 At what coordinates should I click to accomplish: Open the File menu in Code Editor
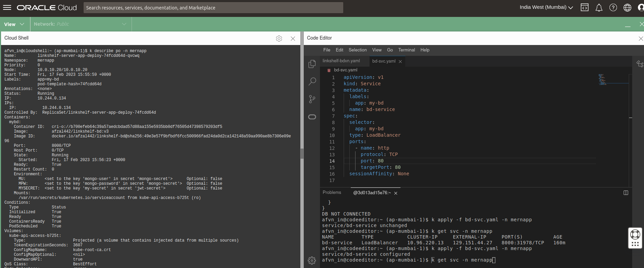327,50
